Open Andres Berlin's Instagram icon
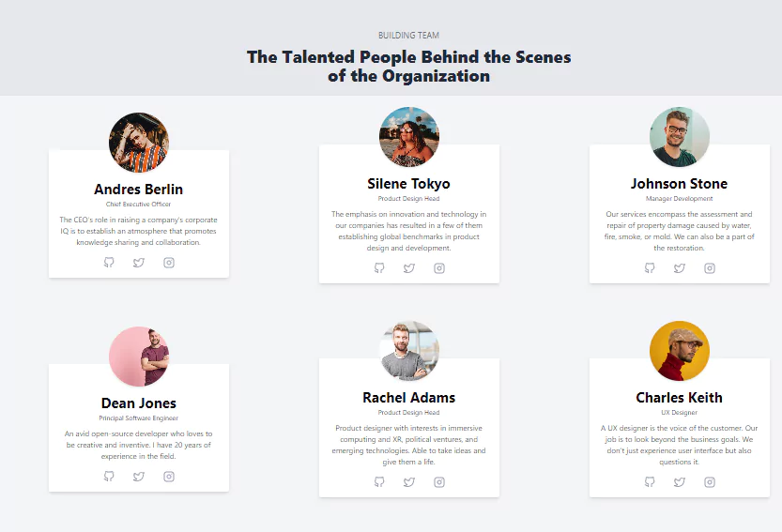This screenshot has width=782, height=532. tap(169, 263)
